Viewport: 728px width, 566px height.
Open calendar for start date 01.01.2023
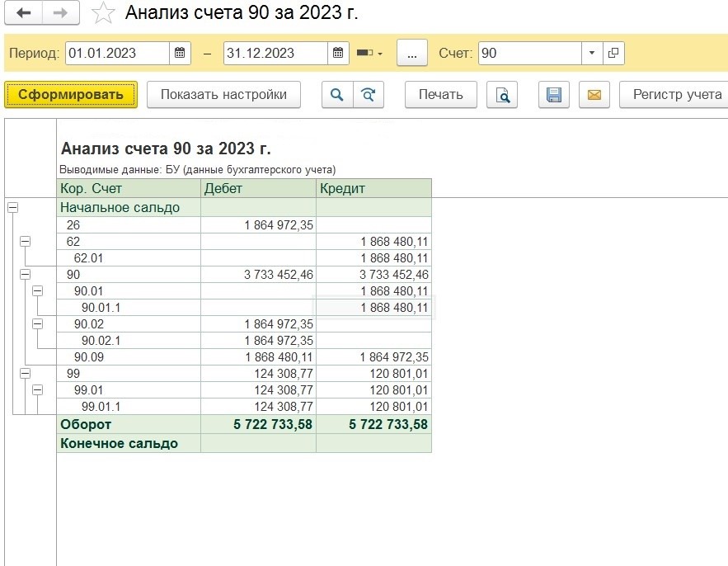click(181, 53)
